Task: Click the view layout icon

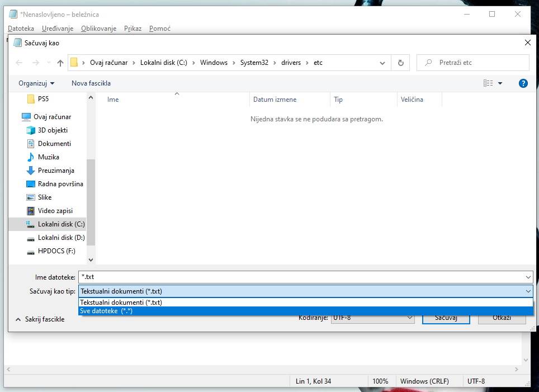Action: (488, 83)
